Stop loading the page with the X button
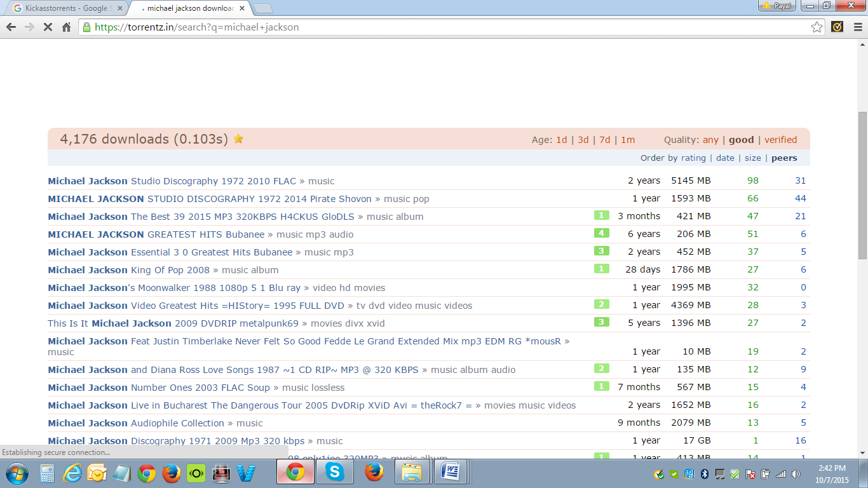 click(x=48, y=27)
